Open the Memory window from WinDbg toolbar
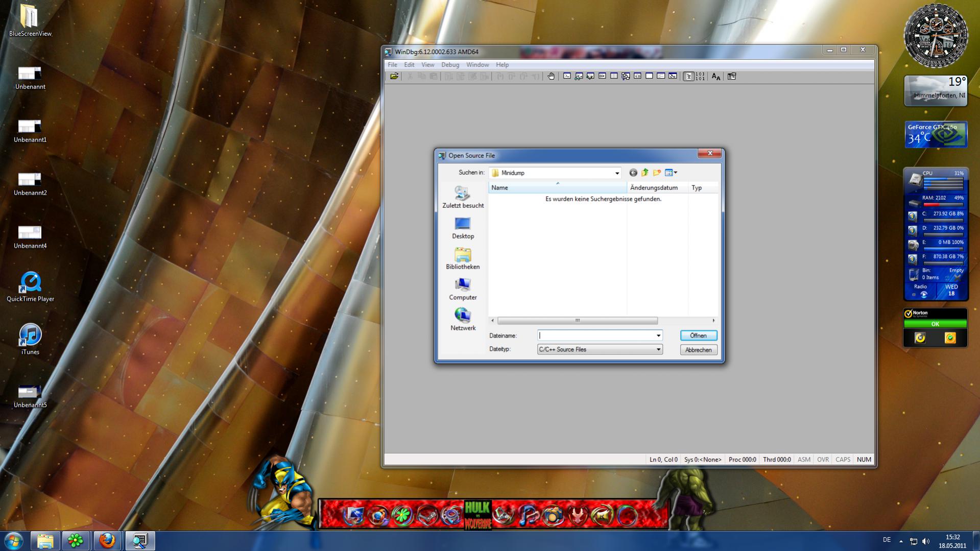Viewport: 980px width, 551px height. pyautogui.click(x=614, y=76)
